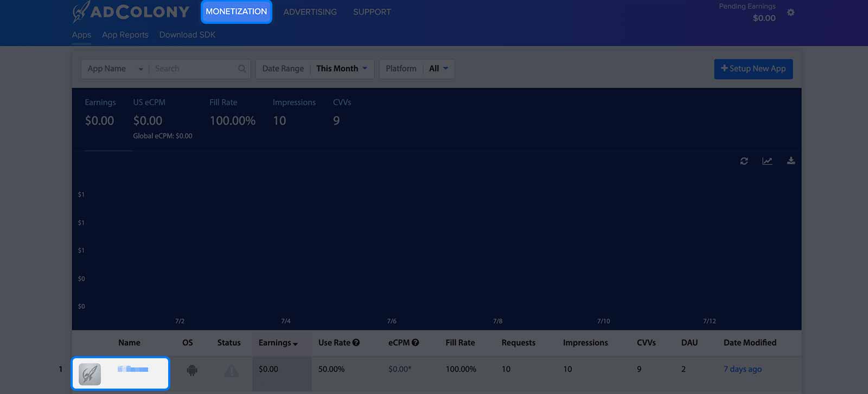Go to App Reports sub-tab
The height and width of the screenshot is (394, 868).
tap(125, 35)
